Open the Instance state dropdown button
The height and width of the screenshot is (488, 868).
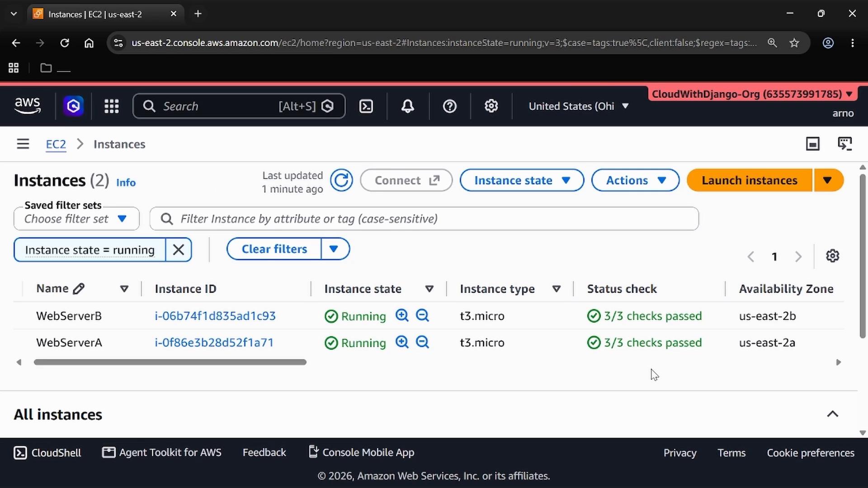522,180
